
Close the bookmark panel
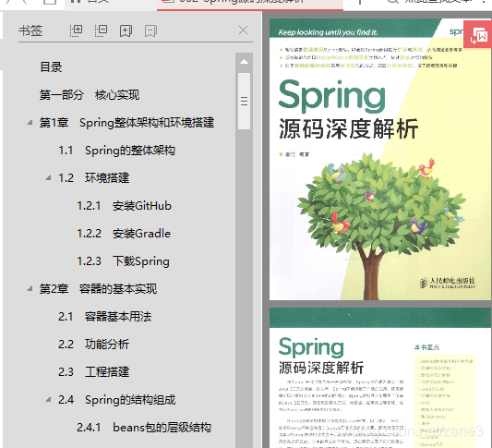pyautogui.click(x=243, y=30)
